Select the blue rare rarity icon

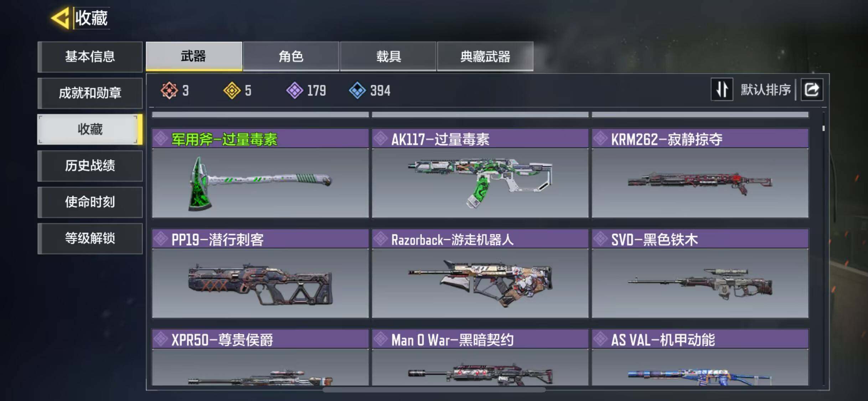point(357,90)
